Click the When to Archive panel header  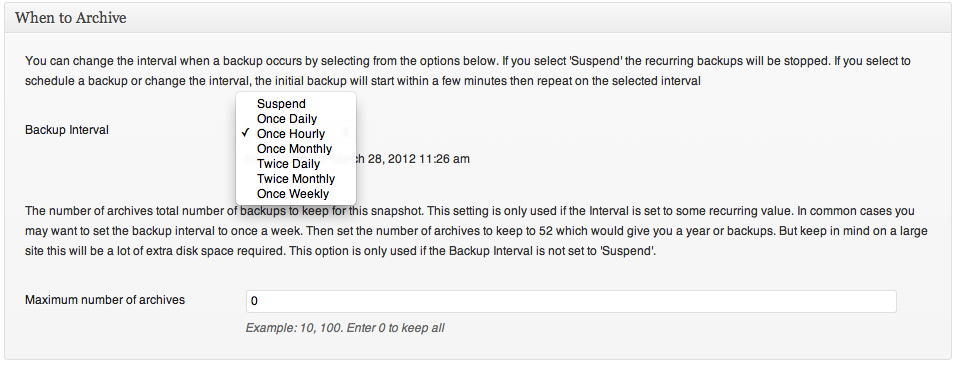tap(478, 18)
